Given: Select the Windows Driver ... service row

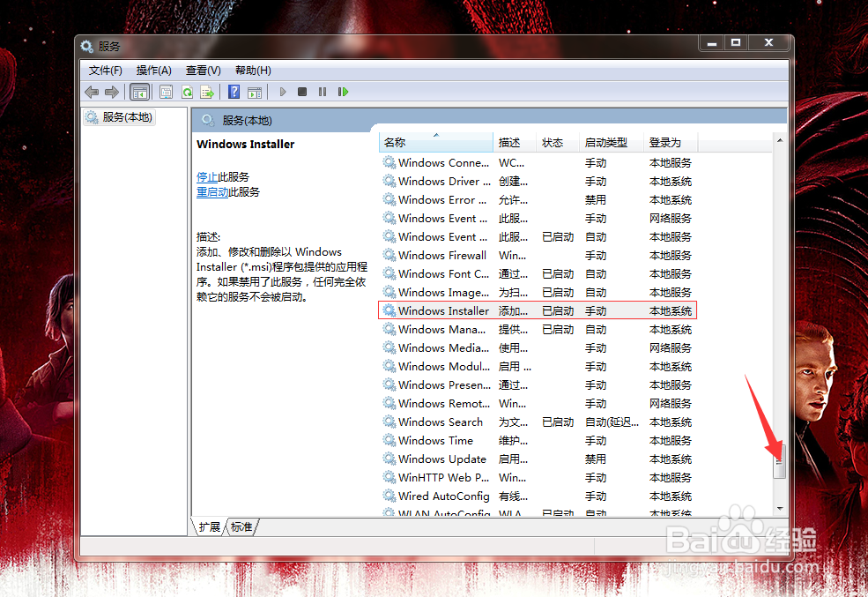Looking at the screenshot, I should [538, 181].
